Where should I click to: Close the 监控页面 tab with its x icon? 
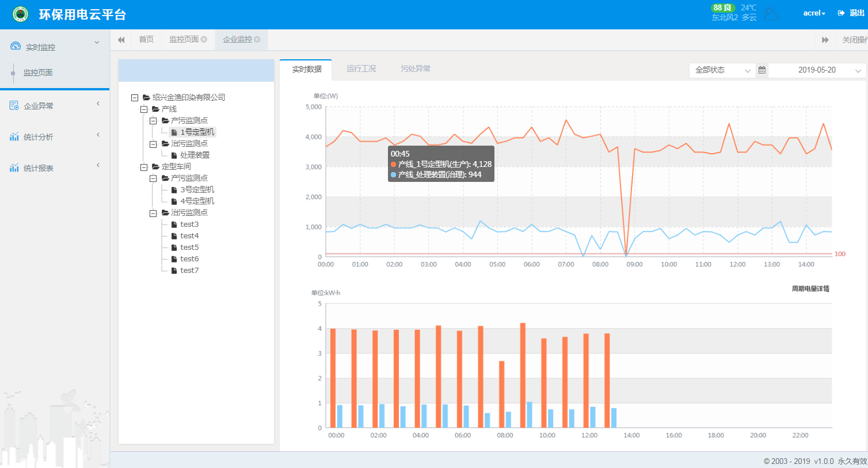[204, 39]
